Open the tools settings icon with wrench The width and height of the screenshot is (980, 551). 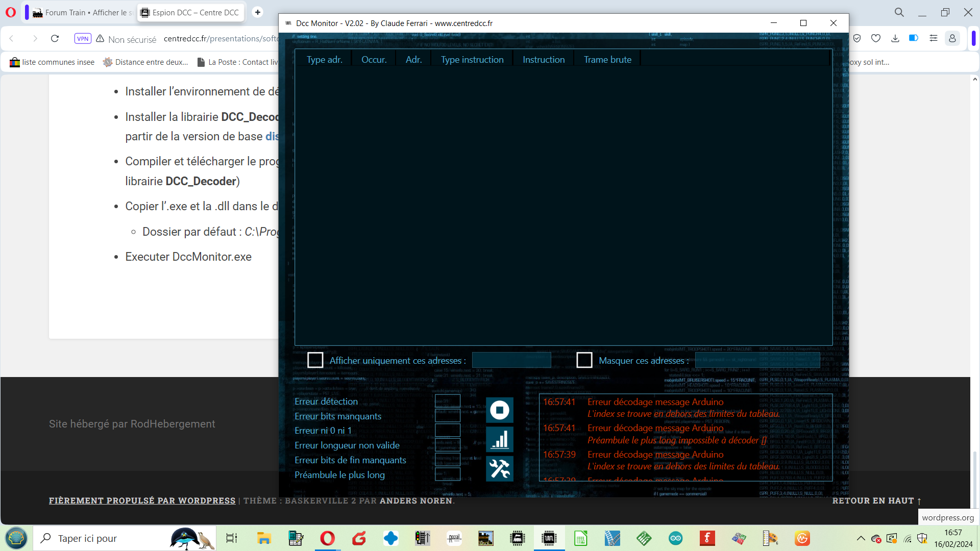click(499, 468)
